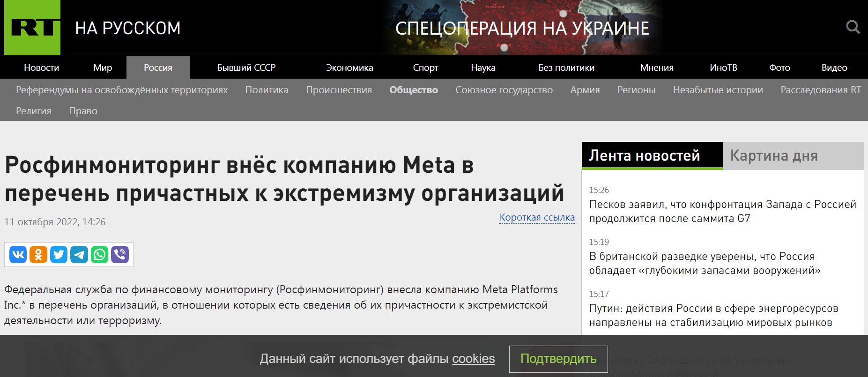Click the НА РУССКОМ header text
Image resolution: width=868 pixels, height=377 pixels.
coord(128,28)
